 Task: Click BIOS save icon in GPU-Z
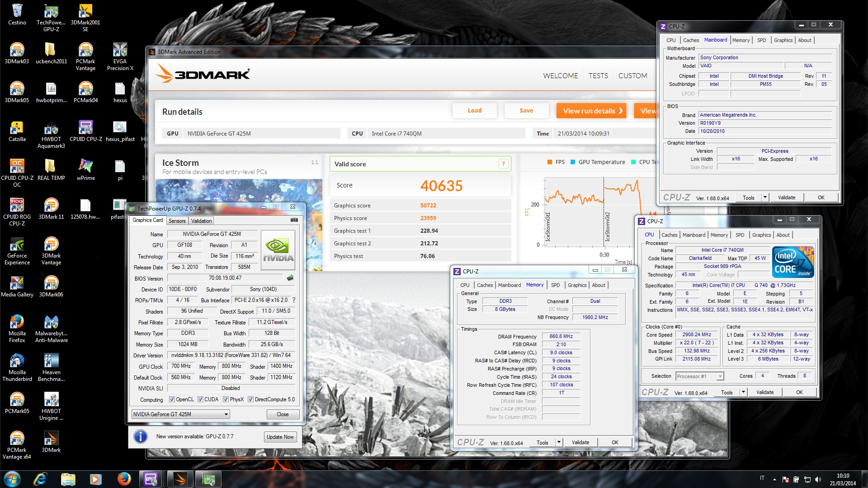[x=290, y=278]
